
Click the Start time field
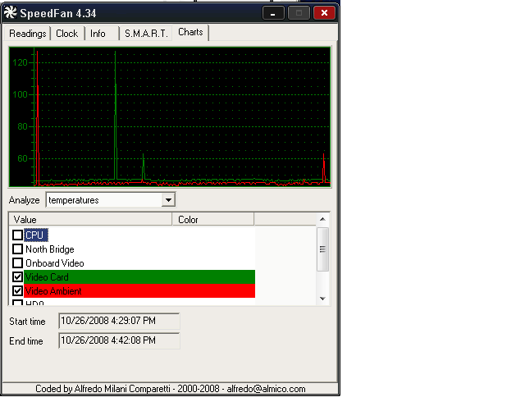pyautogui.click(x=119, y=321)
